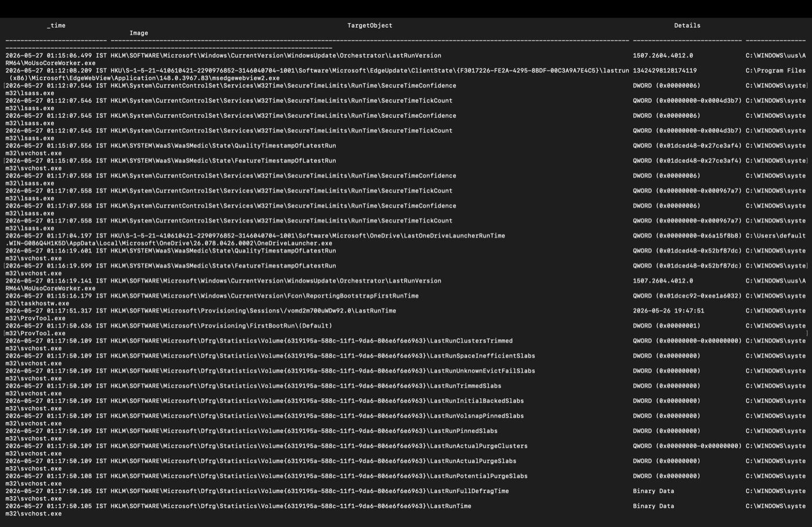Viewport: 812px width, 527px height.
Task: Click the C:\Users\default image text
Action: pyautogui.click(x=775, y=236)
